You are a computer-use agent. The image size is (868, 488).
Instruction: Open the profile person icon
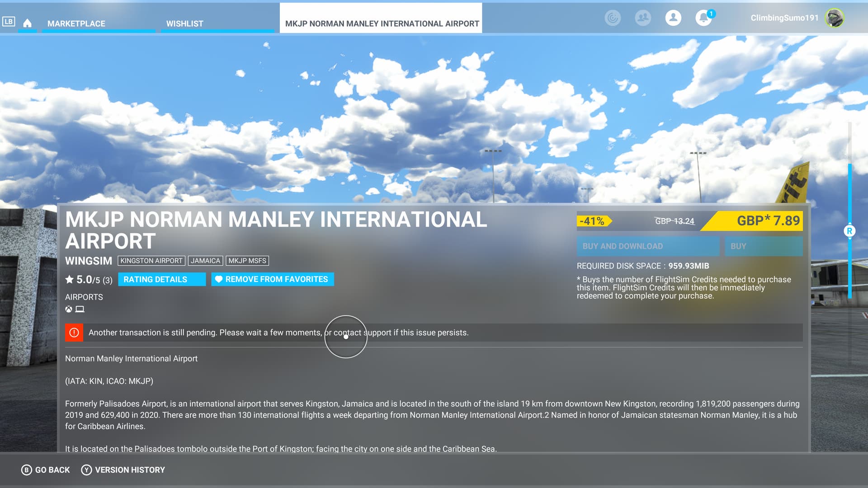click(x=673, y=18)
